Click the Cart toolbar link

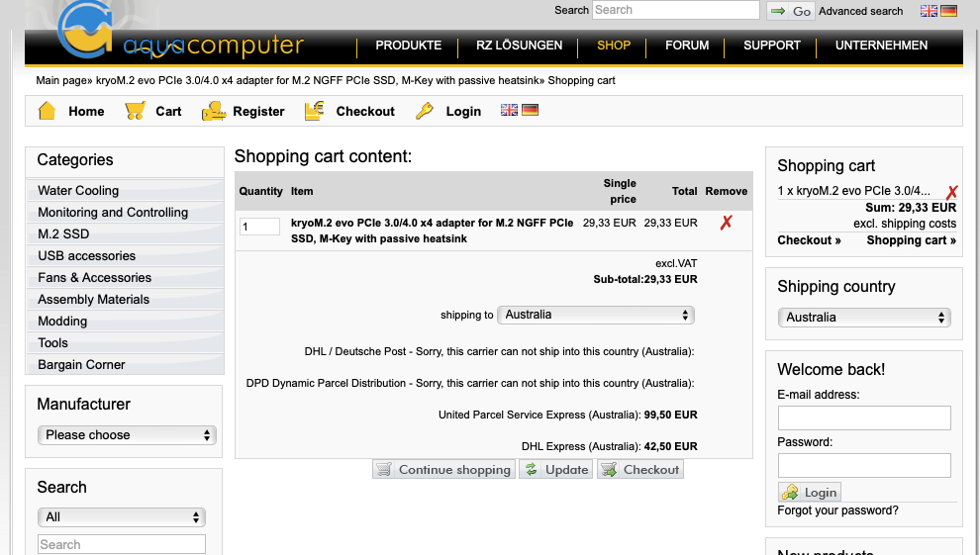(168, 111)
